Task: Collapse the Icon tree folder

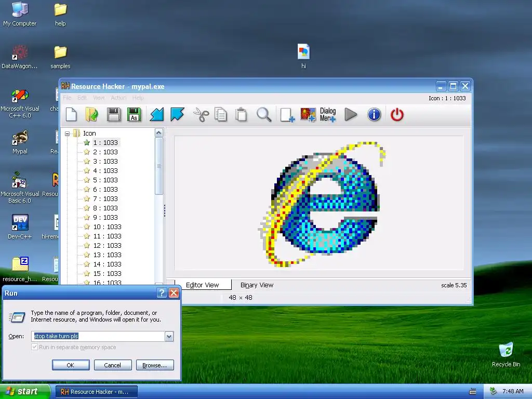Action: [67, 134]
